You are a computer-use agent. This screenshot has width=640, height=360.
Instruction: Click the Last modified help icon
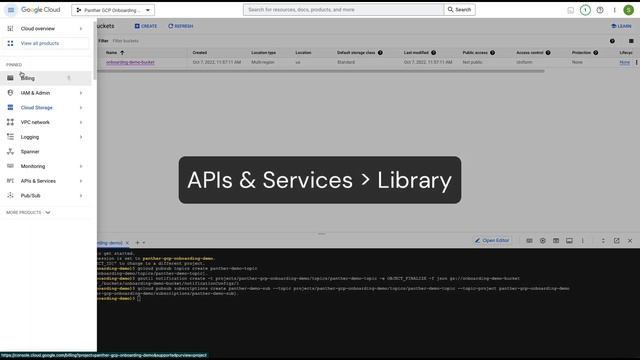click(x=433, y=53)
